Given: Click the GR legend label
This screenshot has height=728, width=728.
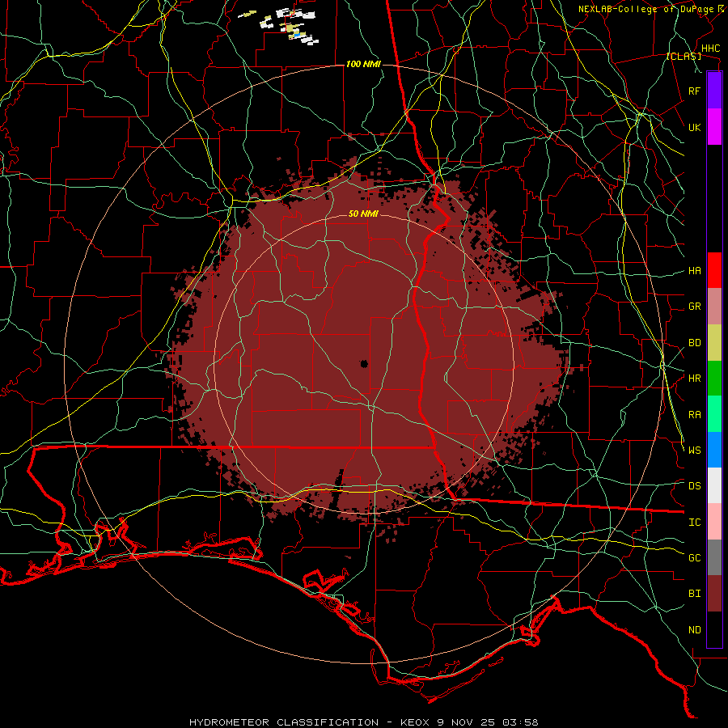Looking at the screenshot, I should [x=694, y=307].
